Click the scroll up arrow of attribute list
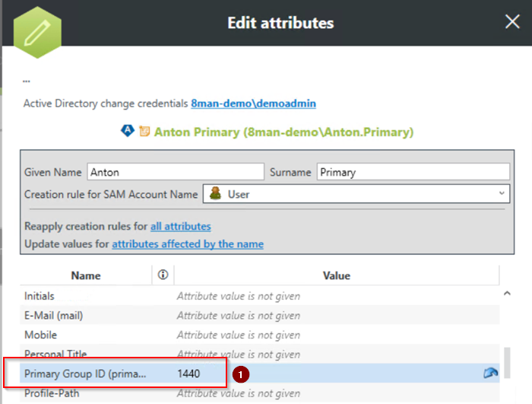The width and height of the screenshot is (532, 404). [x=507, y=293]
